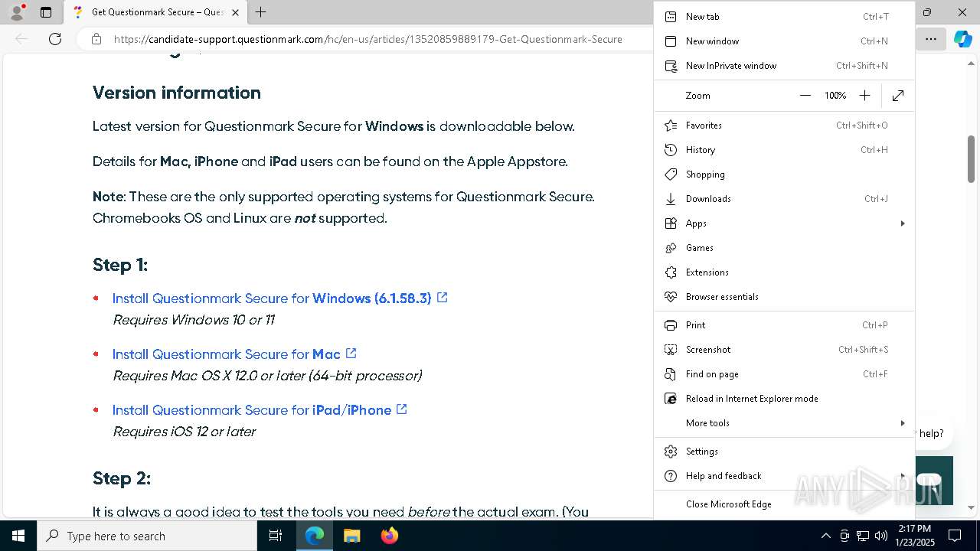Expand the More tools submenu arrow
This screenshot has width=980, height=551.
coord(903,423)
